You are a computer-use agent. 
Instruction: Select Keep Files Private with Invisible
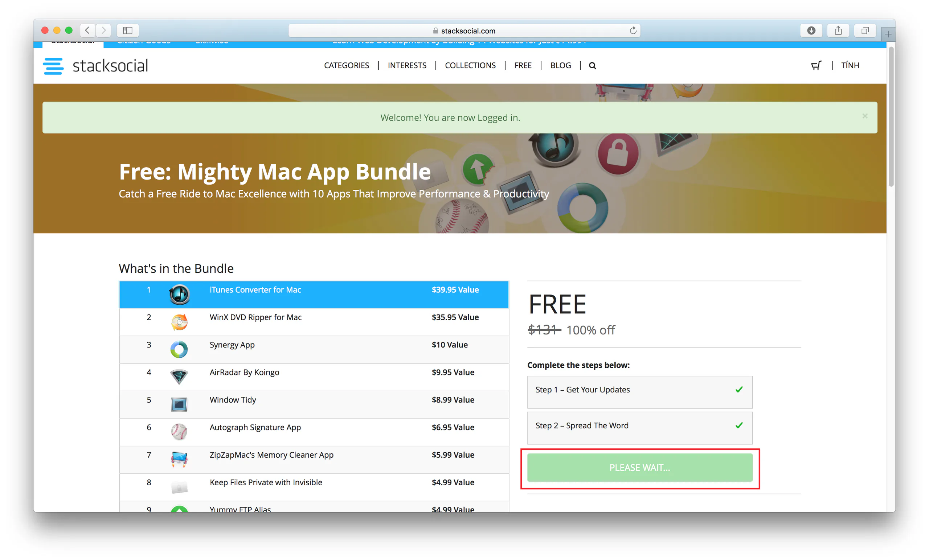coord(314,487)
